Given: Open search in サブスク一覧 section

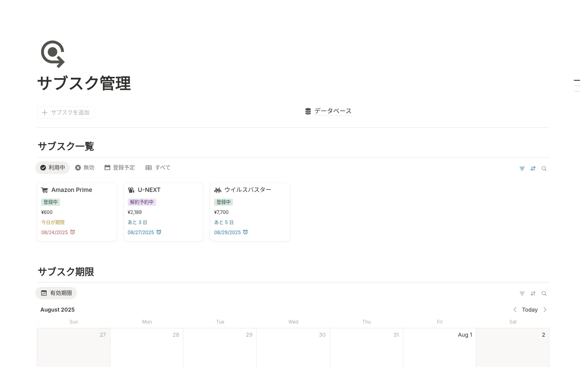Looking at the screenshot, I should coord(544,168).
